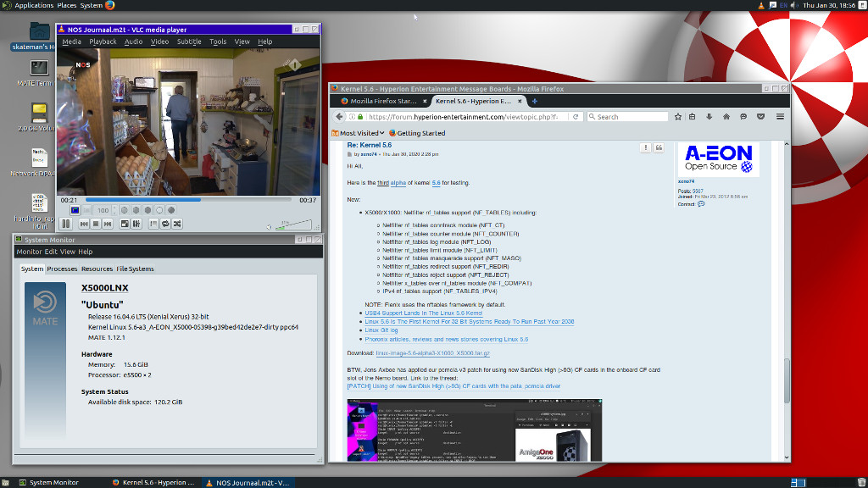
Task: Reload the page in Firefox
Action: click(x=576, y=117)
